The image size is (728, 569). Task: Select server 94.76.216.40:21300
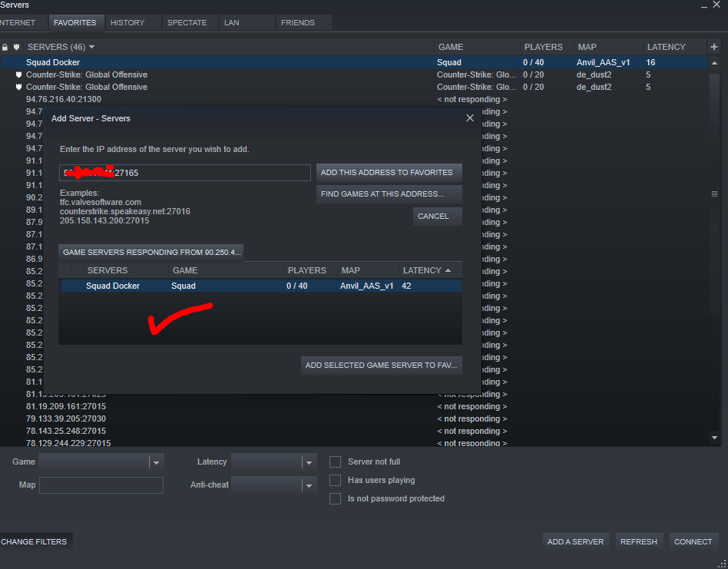point(354,99)
